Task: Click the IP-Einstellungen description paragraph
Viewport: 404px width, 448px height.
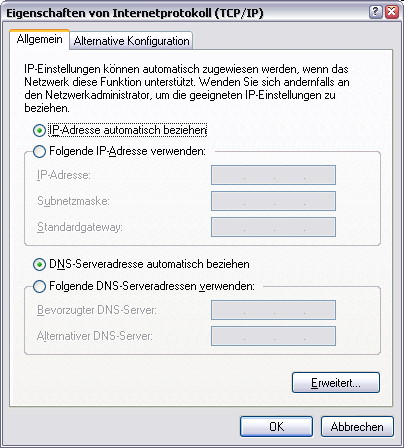Action: tap(187, 88)
